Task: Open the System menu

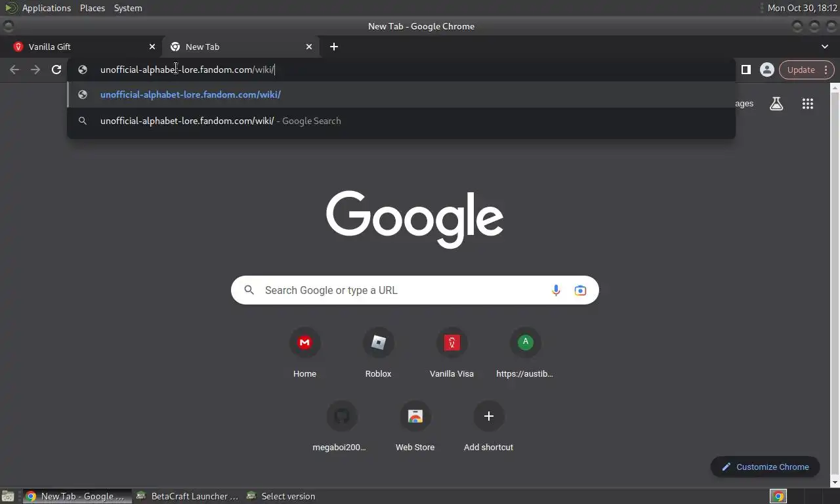Action: pyautogui.click(x=128, y=8)
